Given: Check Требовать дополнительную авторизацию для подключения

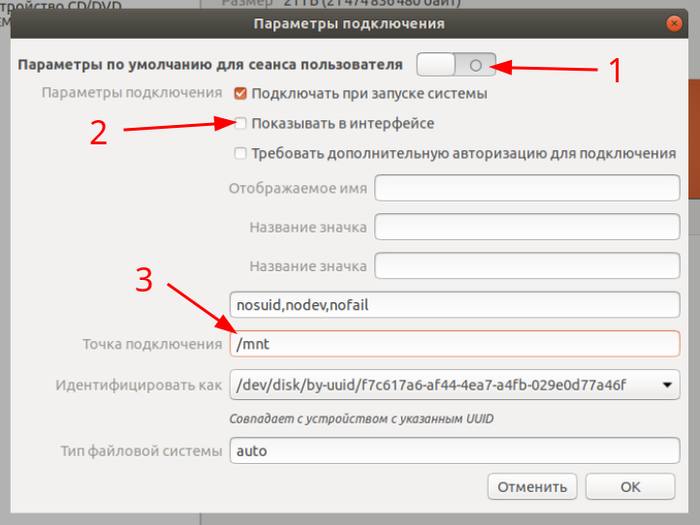Looking at the screenshot, I should 240,153.
